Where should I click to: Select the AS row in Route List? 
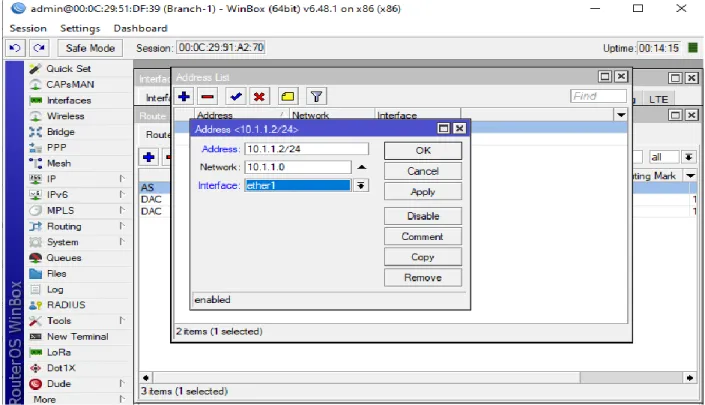155,187
